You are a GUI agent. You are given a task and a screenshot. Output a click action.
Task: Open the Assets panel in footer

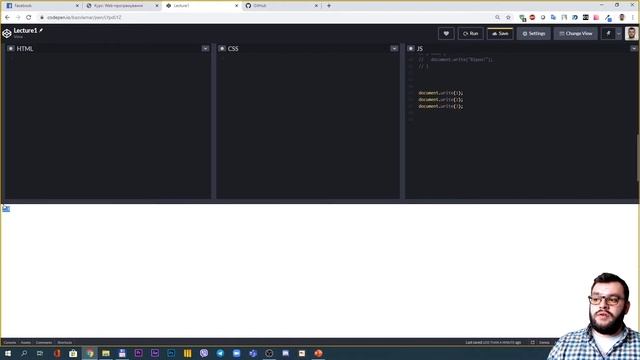26,342
